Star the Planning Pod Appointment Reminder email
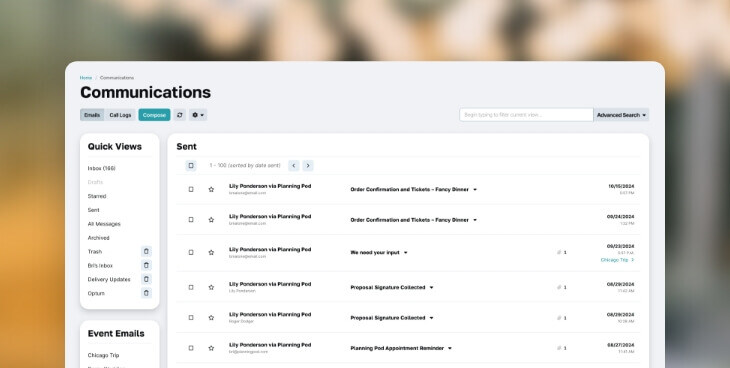The width and height of the screenshot is (730, 368). click(211, 348)
